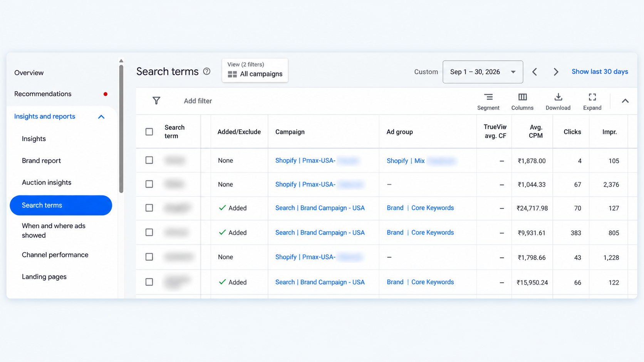
Task: Click the scroll-up arrow atop the sidebar scrollbar
Action: coord(121,61)
